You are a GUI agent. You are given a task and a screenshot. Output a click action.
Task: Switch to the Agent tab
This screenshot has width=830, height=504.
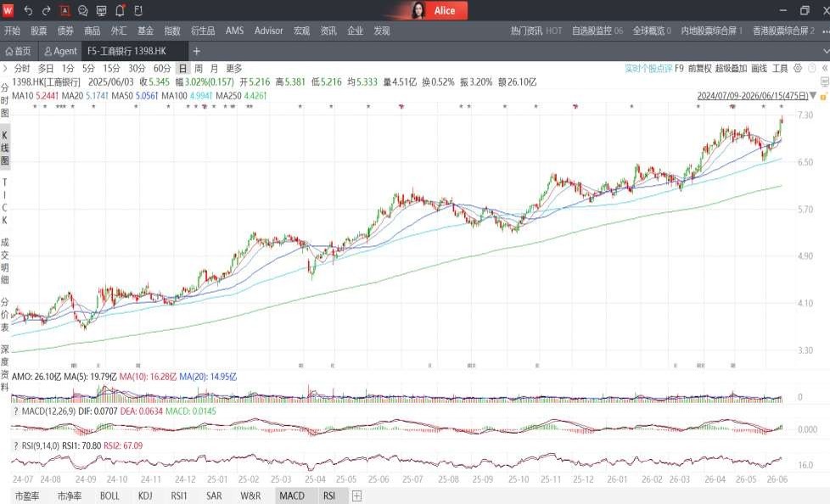61,51
